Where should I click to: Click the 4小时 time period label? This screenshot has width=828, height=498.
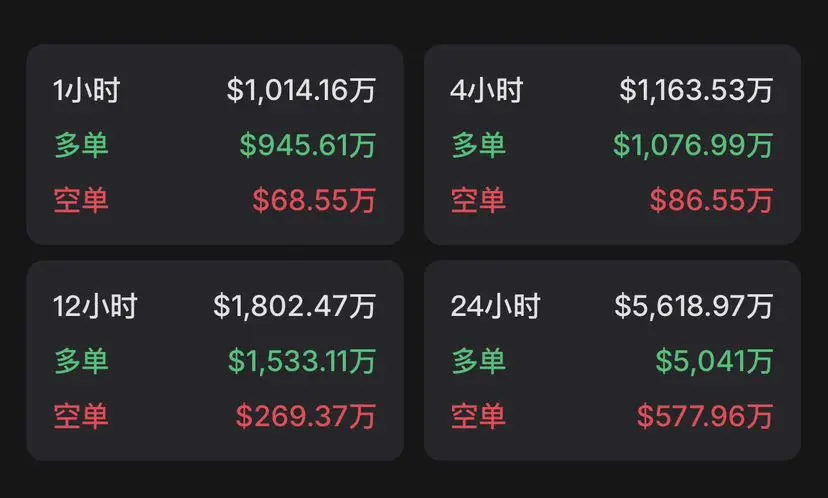tap(487, 90)
